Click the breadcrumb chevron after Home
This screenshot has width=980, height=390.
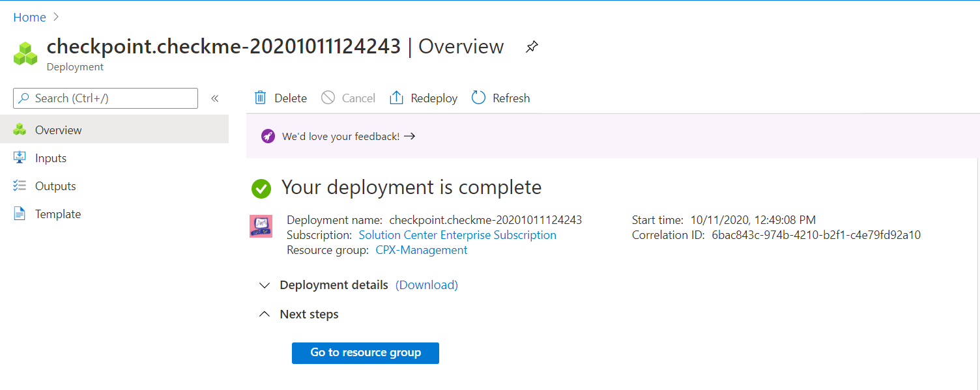coord(56,17)
